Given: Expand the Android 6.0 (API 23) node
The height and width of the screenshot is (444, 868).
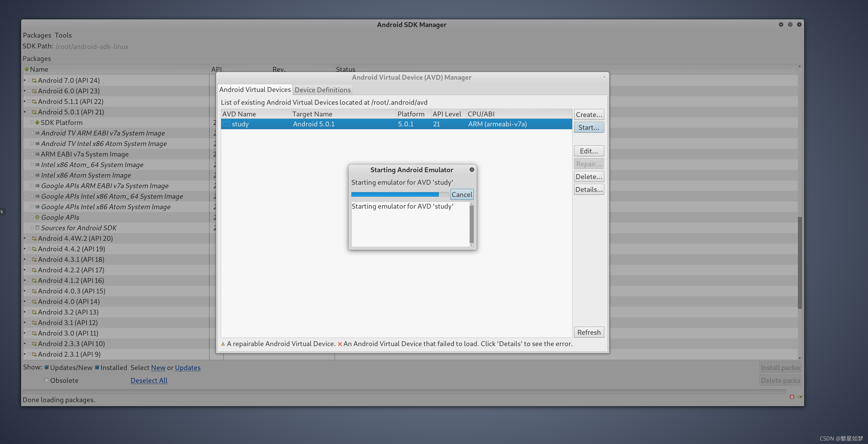Looking at the screenshot, I should (25, 91).
